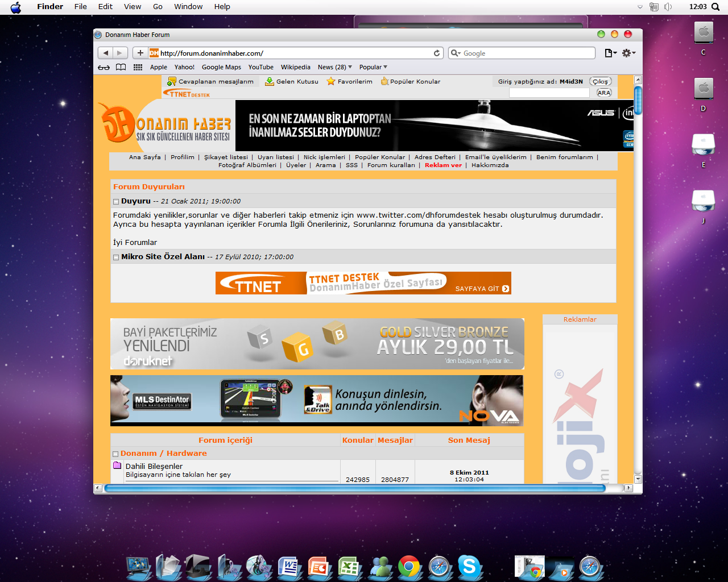Viewport: 728px width, 582px height.
Task: Open the Apple menu
Action: pos(16,7)
